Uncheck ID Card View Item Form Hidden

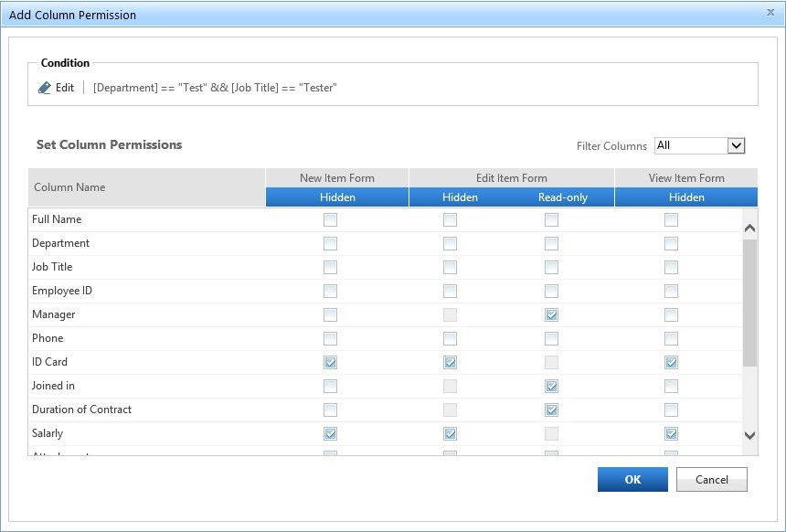click(671, 362)
